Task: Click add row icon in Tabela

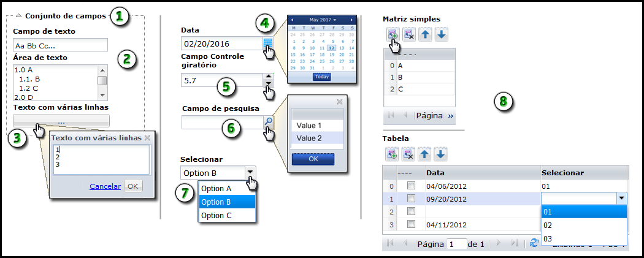Action: click(392, 153)
